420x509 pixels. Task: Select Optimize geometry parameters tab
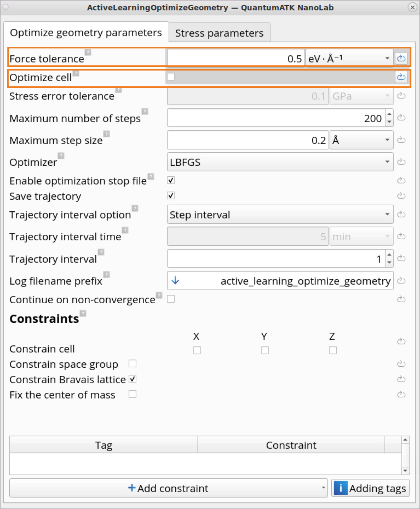(x=86, y=32)
